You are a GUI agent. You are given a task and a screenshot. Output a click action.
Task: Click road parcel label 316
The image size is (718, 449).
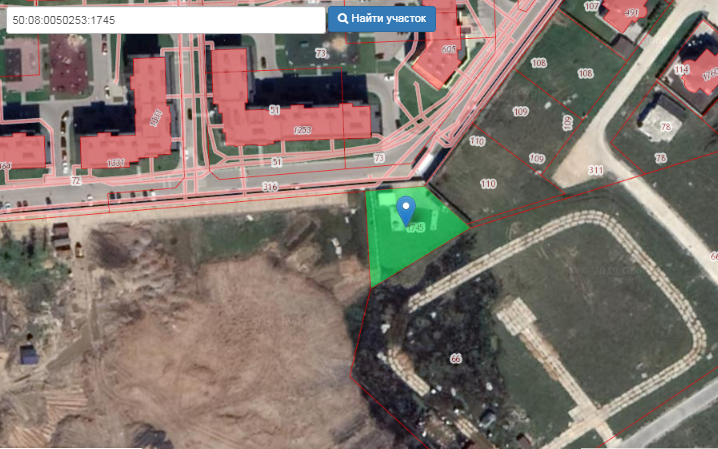270,186
